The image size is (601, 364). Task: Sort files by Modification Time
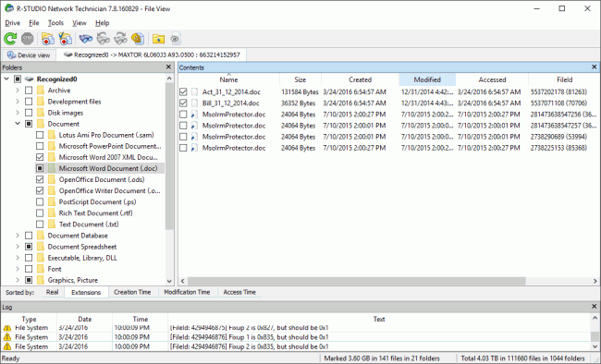(x=187, y=292)
